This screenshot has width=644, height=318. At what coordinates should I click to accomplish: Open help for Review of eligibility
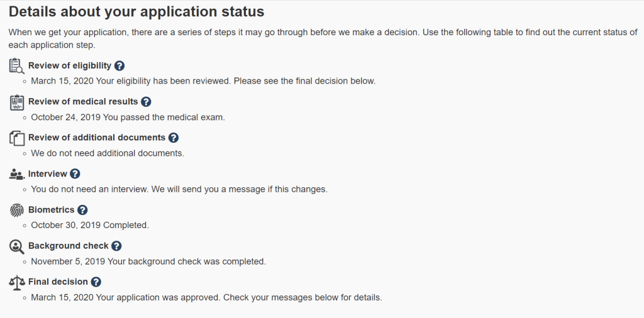pos(119,65)
